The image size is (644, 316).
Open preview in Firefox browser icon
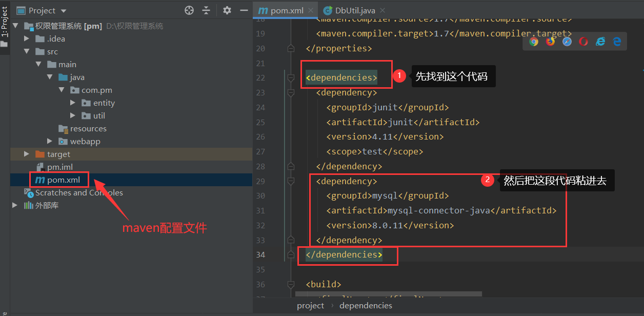coord(550,42)
